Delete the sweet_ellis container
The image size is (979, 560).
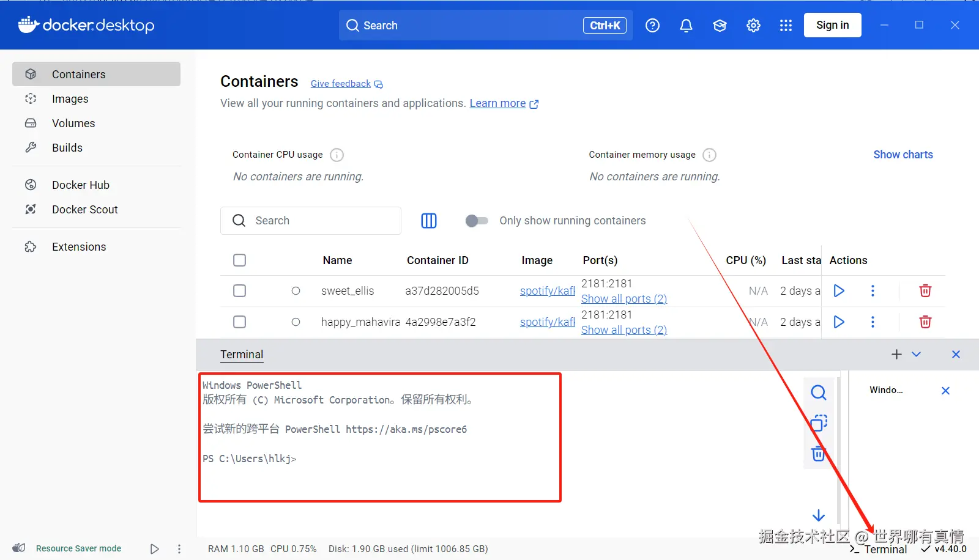[925, 291]
